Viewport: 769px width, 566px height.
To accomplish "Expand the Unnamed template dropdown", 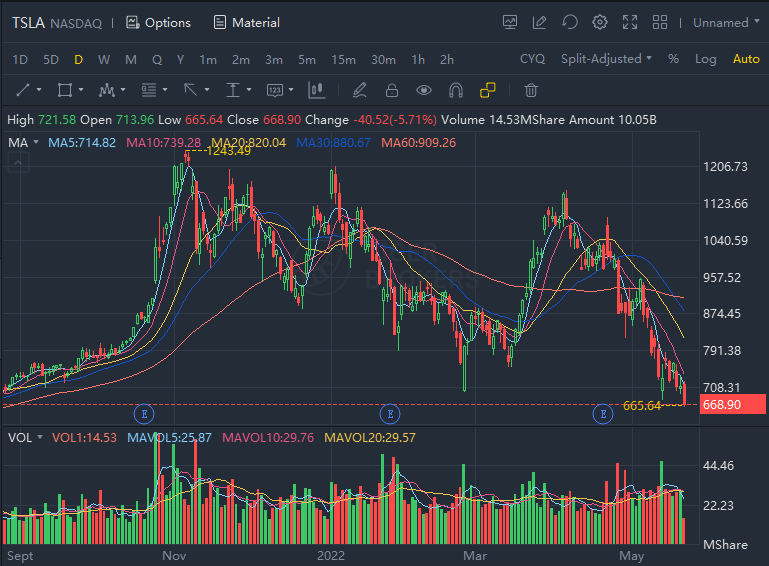I will 726,22.
